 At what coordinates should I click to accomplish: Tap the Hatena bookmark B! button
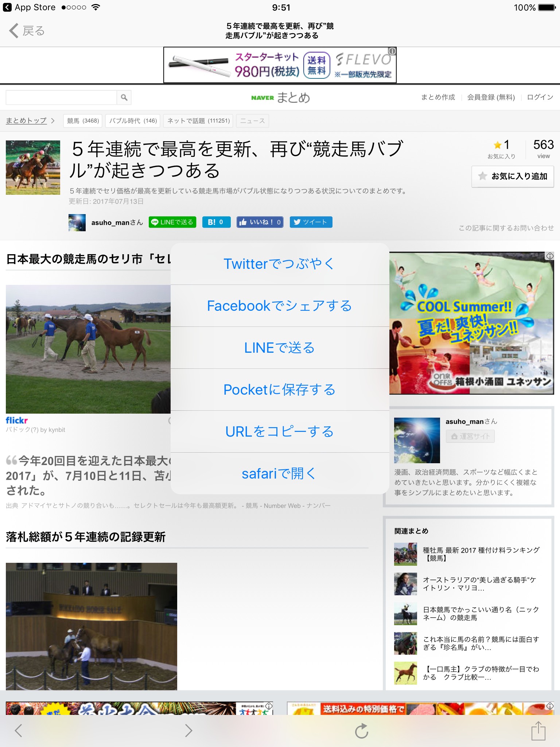pos(216,222)
